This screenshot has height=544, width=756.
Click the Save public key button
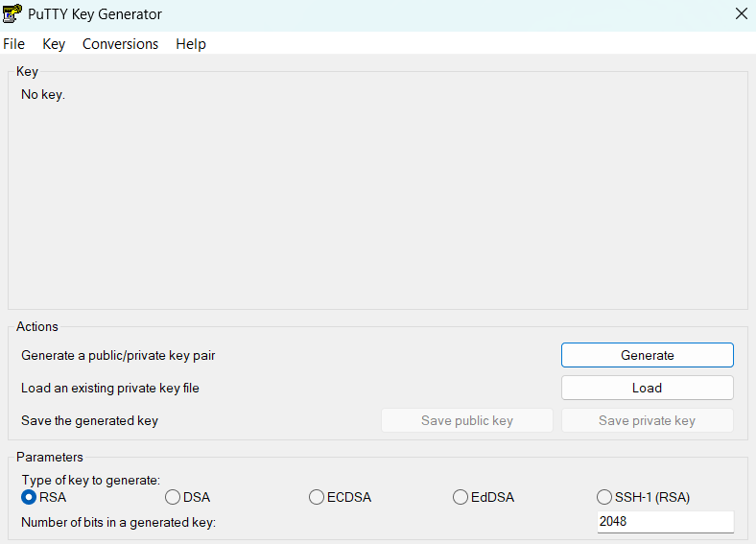[x=467, y=420]
